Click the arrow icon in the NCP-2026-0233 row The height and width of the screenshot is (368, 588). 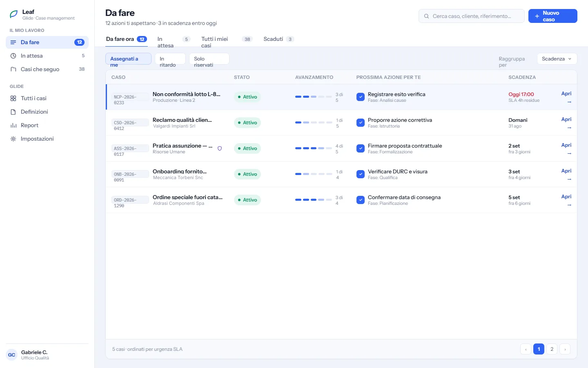(x=569, y=102)
